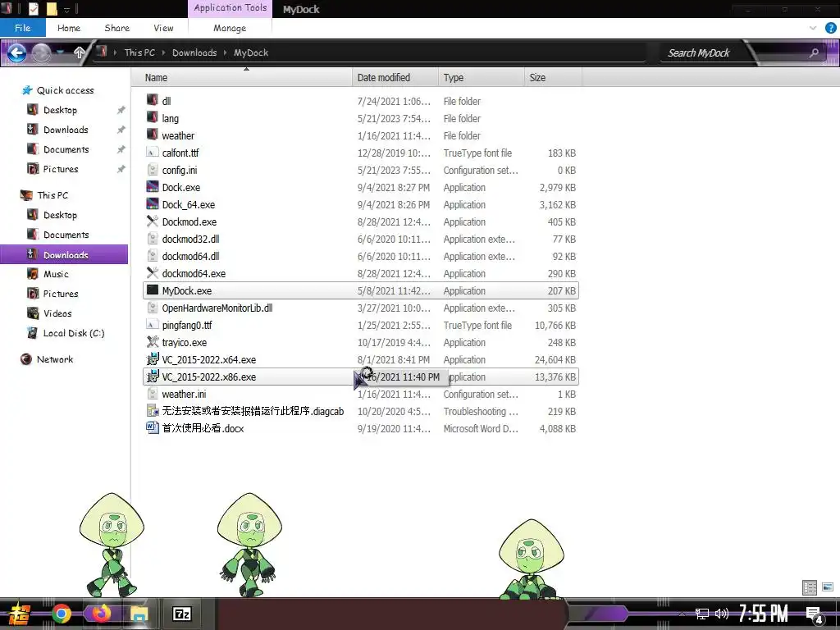Open recent locations dropdown arrow
Image resolution: width=840 pixels, height=630 pixels.
coord(61,52)
